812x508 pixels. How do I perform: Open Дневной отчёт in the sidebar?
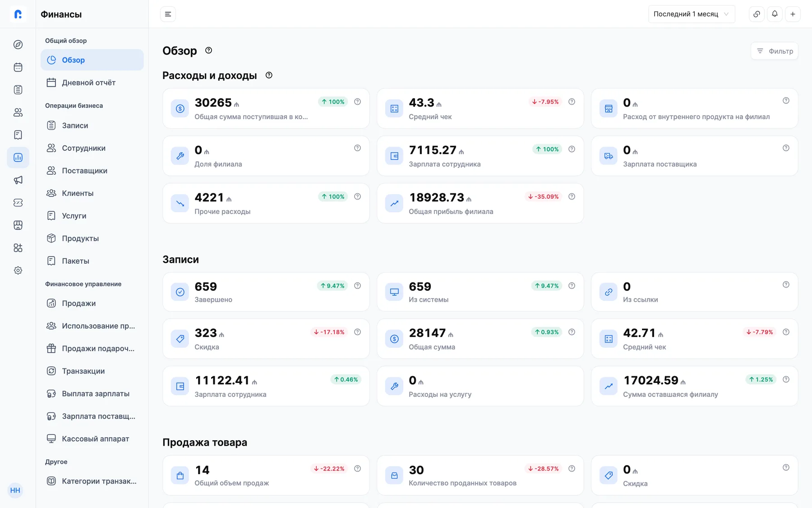tap(92, 83)
